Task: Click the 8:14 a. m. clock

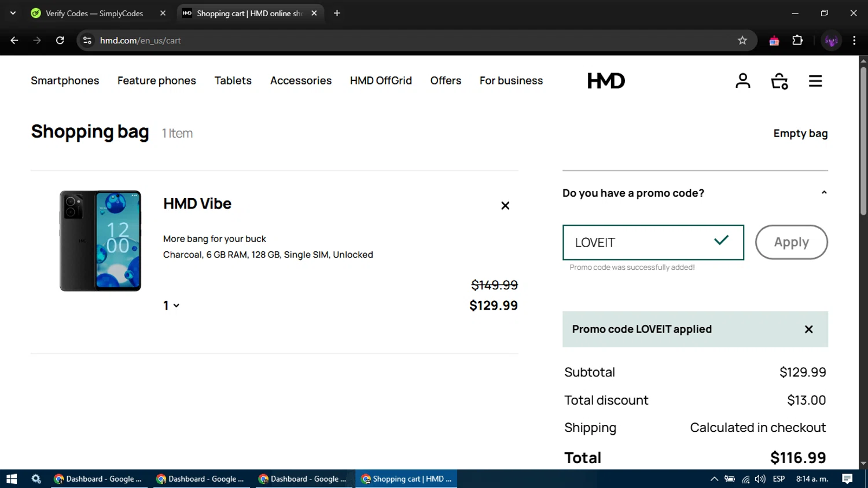Action: click(x=812, y=479)
